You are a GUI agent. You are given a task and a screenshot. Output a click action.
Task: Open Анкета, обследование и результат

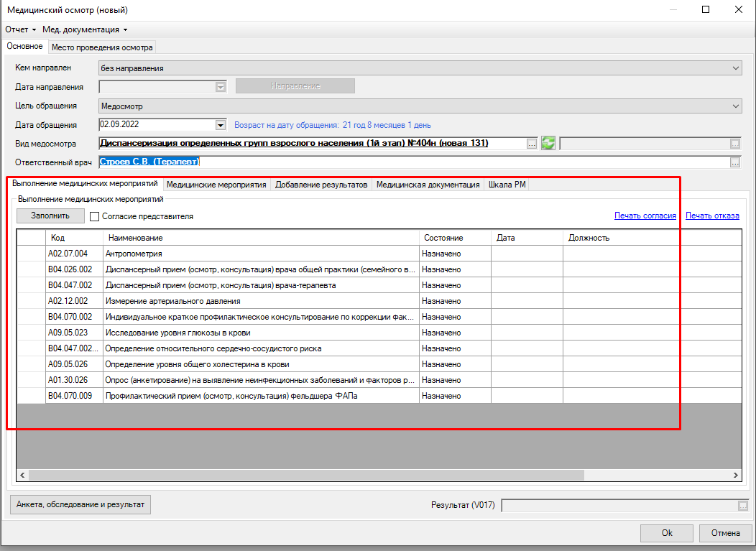[80, 505]
